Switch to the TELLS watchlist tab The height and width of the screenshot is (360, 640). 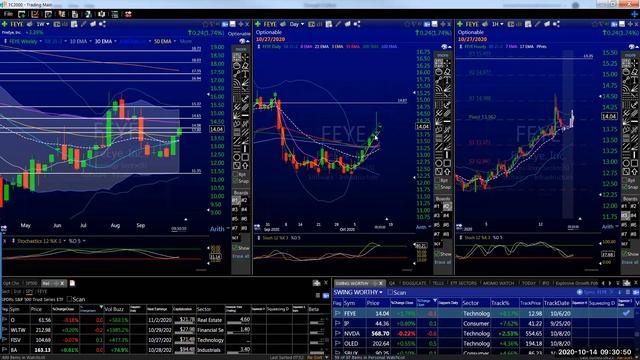pos(438,283)
